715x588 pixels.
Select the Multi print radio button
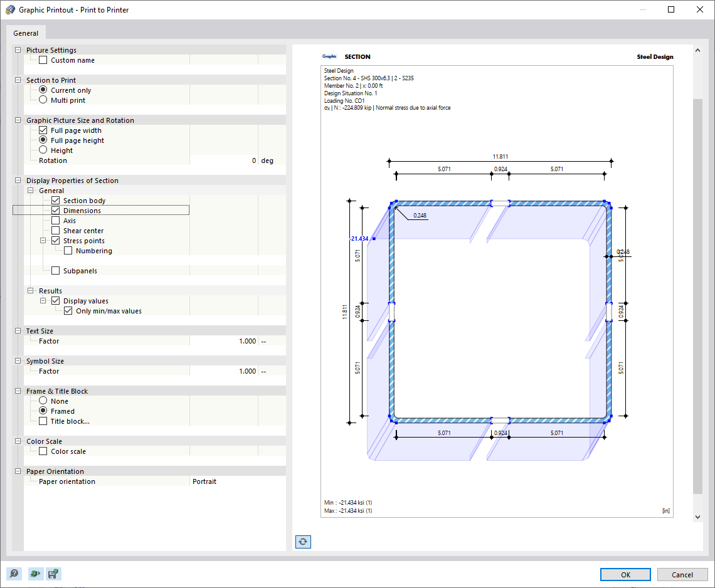click(x=43, y=100)
